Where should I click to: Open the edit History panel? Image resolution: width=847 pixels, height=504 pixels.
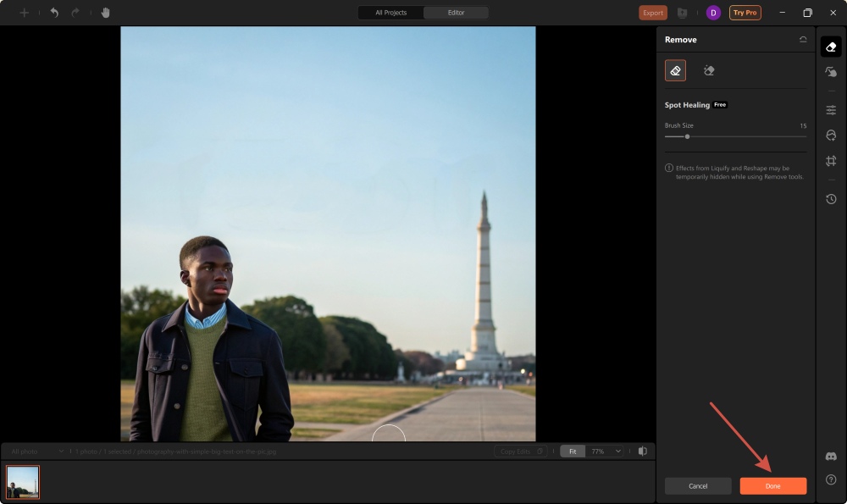830,198
